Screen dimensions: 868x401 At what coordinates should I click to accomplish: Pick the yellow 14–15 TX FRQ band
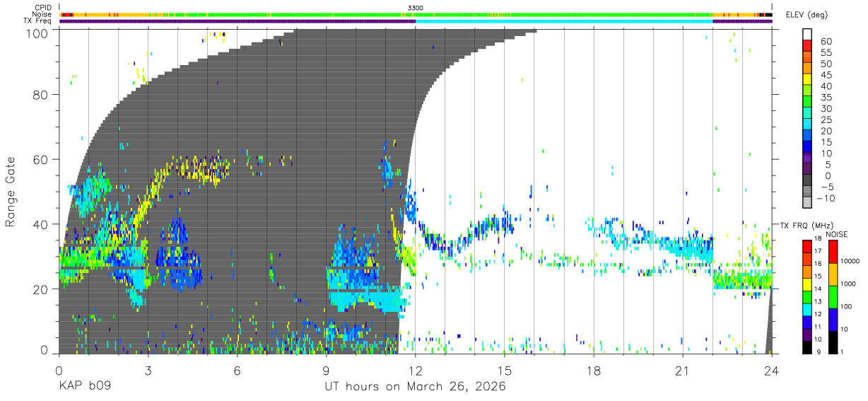(807, 285)
